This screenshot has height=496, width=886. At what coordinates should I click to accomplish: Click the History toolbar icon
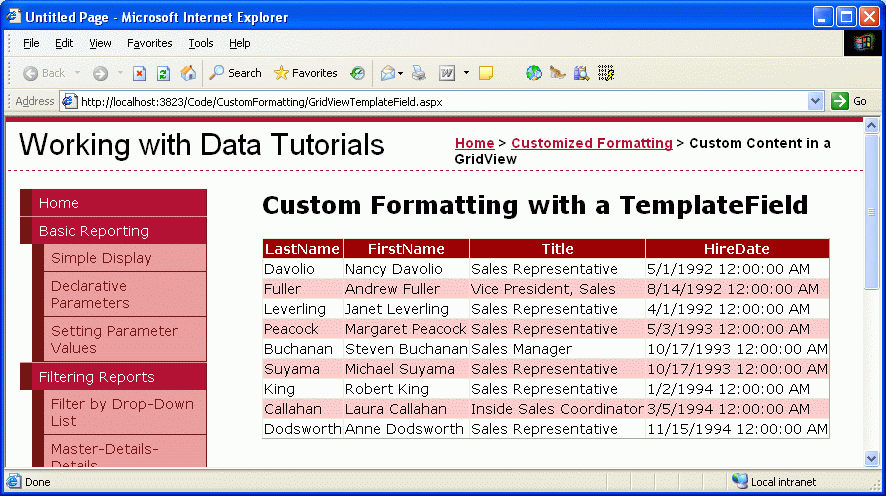point(357,73)
